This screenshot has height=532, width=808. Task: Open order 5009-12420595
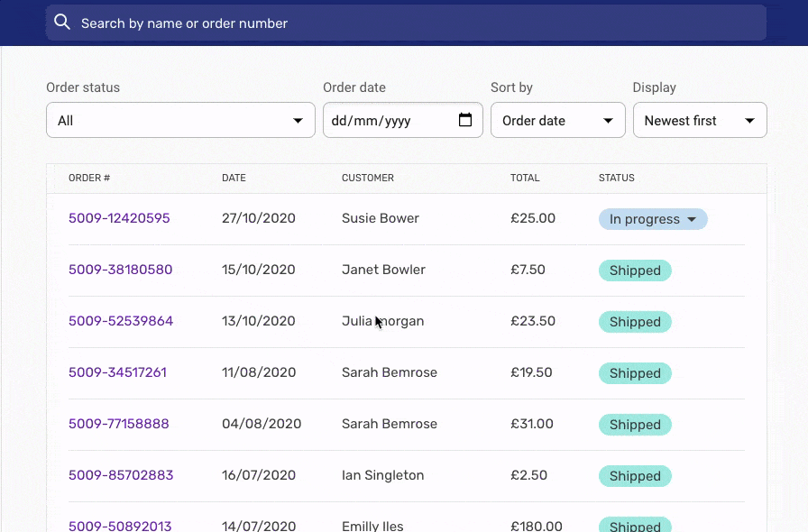tap(119, 218)
